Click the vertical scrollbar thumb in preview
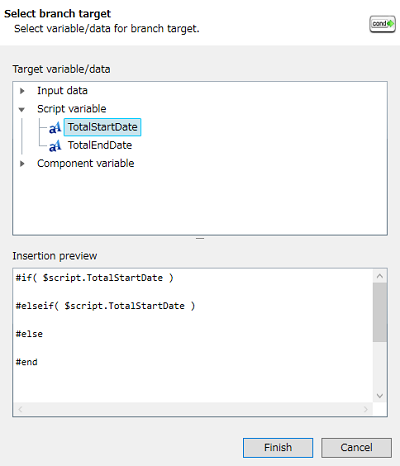This screenshot has width=400, height=466. [x=380, y=312]
